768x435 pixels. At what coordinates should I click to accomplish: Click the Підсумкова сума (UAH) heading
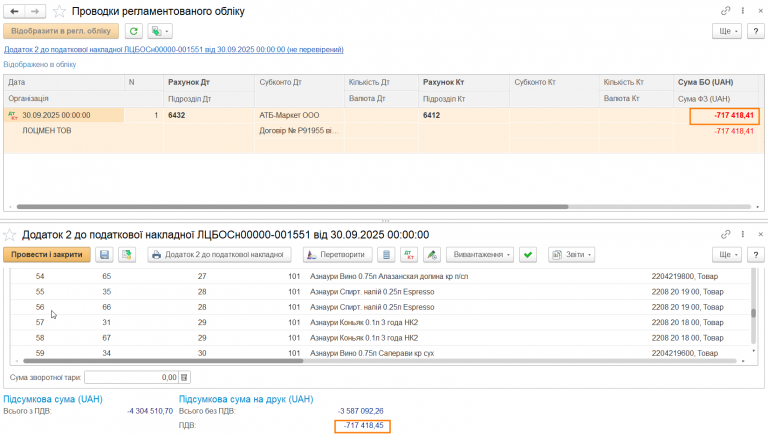[53, 399]
